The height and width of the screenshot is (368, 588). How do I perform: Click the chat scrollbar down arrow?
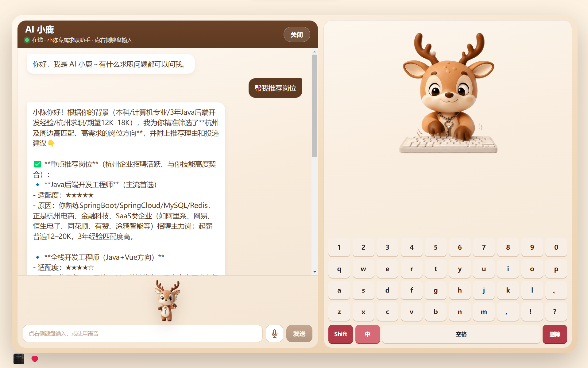coord(315,272)
